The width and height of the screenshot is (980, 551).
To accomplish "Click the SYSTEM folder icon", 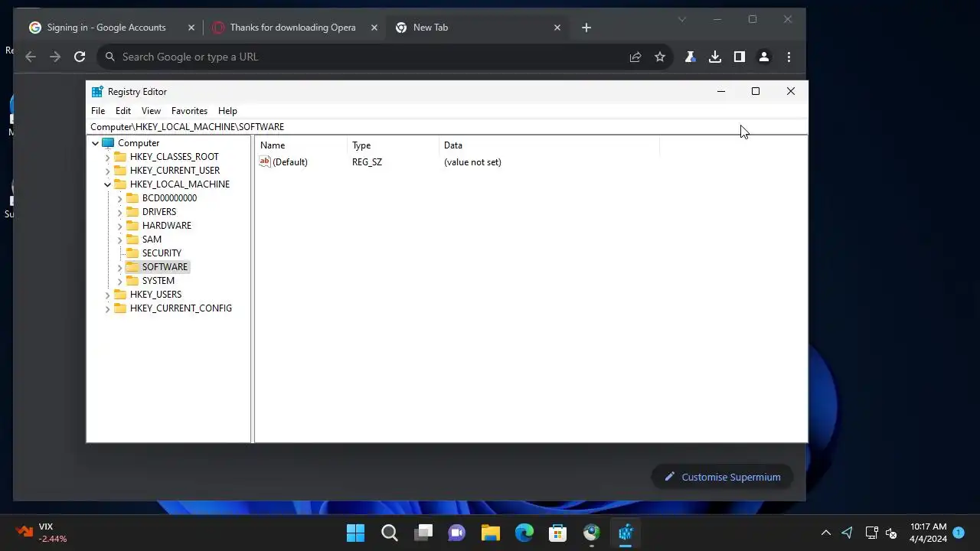I will point(132,281).
